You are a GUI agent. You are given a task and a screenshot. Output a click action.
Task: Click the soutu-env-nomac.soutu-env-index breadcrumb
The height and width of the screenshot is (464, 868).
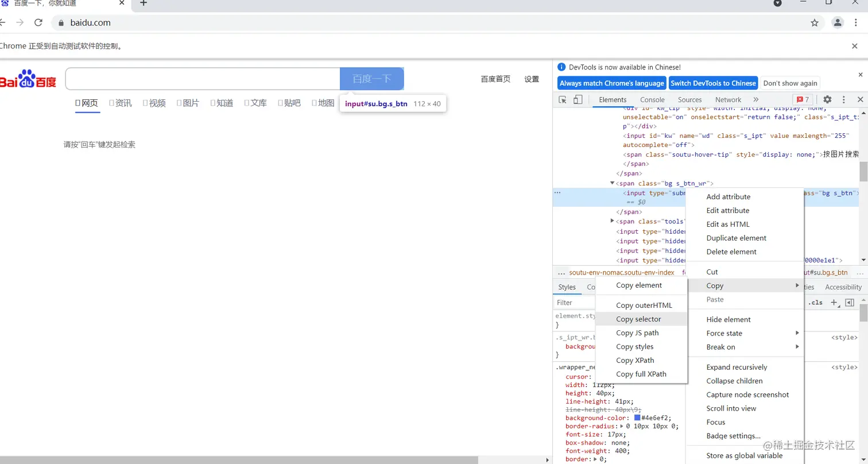click(622, 273)
